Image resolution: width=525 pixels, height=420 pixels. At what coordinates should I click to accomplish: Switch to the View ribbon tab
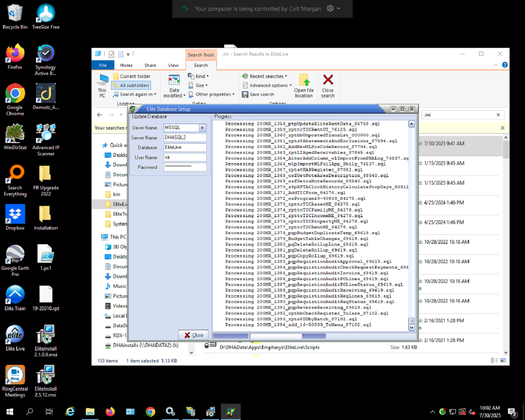tap(173, 65)
